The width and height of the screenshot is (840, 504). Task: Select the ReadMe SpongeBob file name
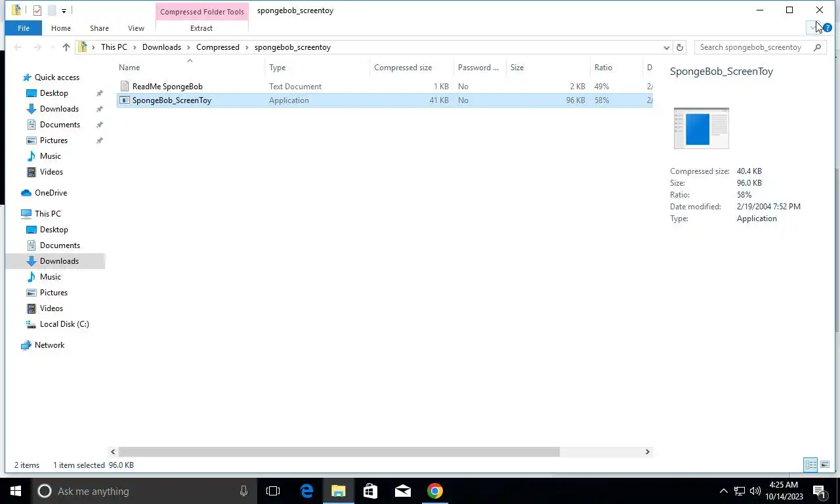tap(167, 87)
